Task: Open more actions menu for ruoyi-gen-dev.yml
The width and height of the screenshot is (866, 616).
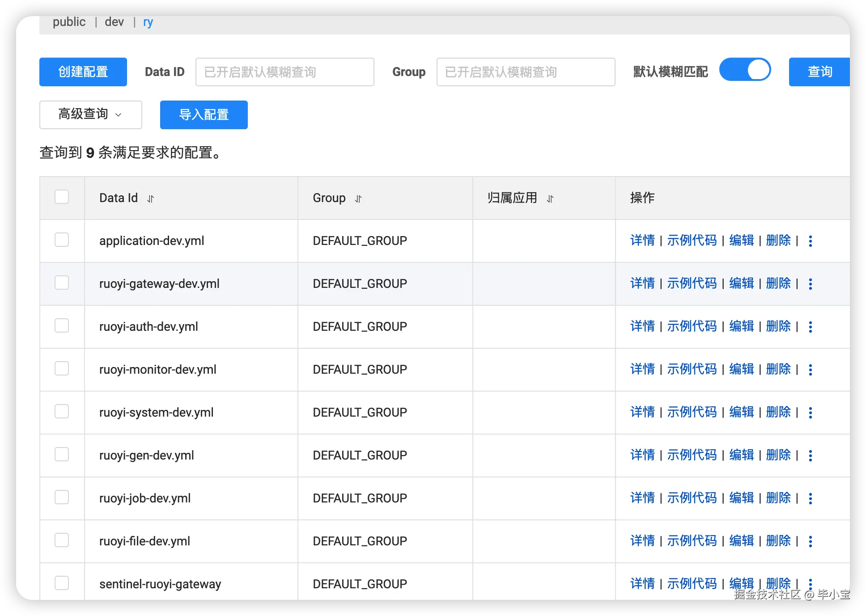Action: 811,455
